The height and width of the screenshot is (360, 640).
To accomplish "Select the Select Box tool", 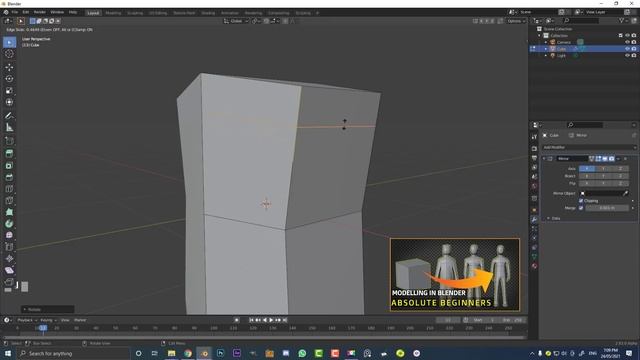I will tap(9, 42).
